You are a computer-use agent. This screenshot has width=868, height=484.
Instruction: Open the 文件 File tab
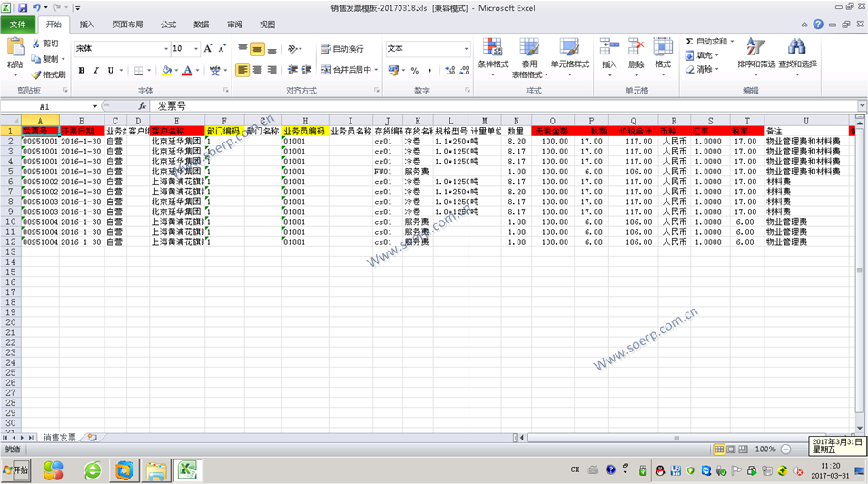(18, 25)
